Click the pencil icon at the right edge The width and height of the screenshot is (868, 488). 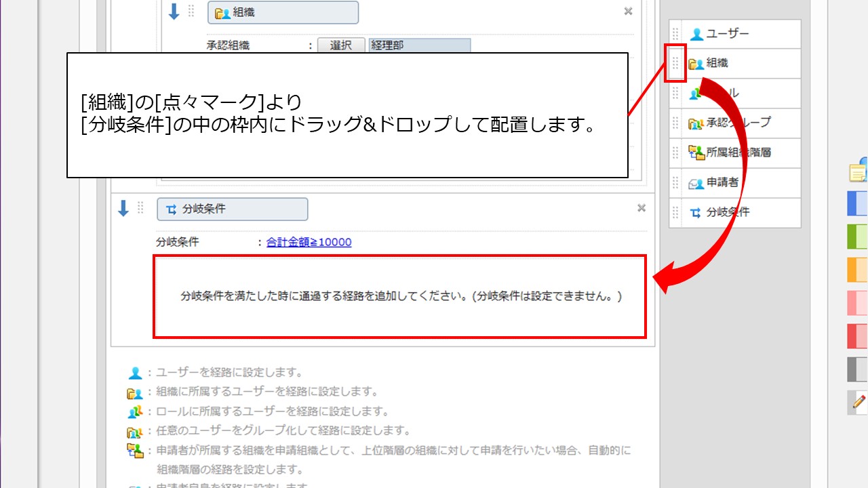859,403
